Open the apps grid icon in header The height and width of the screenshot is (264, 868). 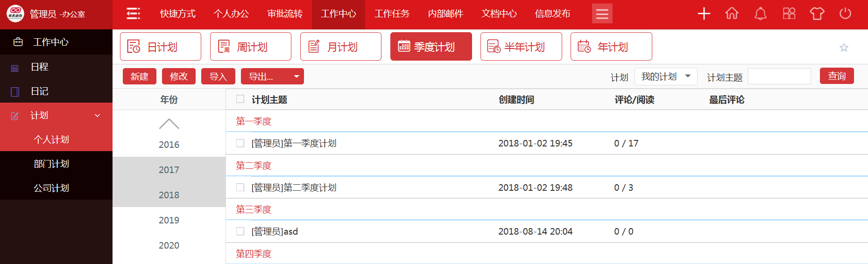[x=789, y=14]
